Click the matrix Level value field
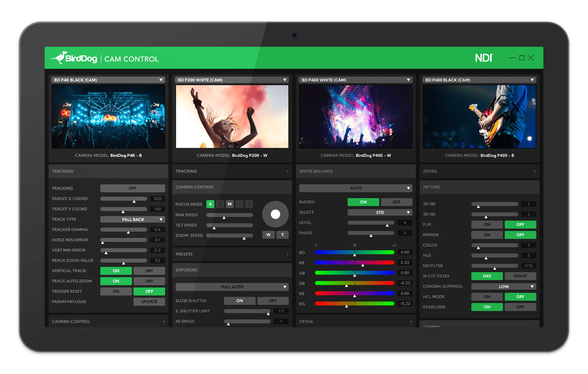The height and width of the screenshot is (374, 588). [405, 223]
